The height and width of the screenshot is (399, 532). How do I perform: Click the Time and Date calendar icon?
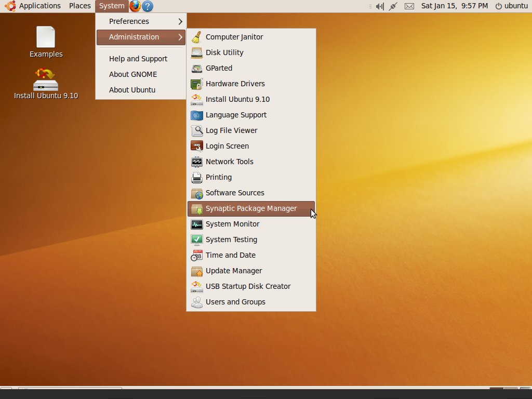(x=196, y=256)
